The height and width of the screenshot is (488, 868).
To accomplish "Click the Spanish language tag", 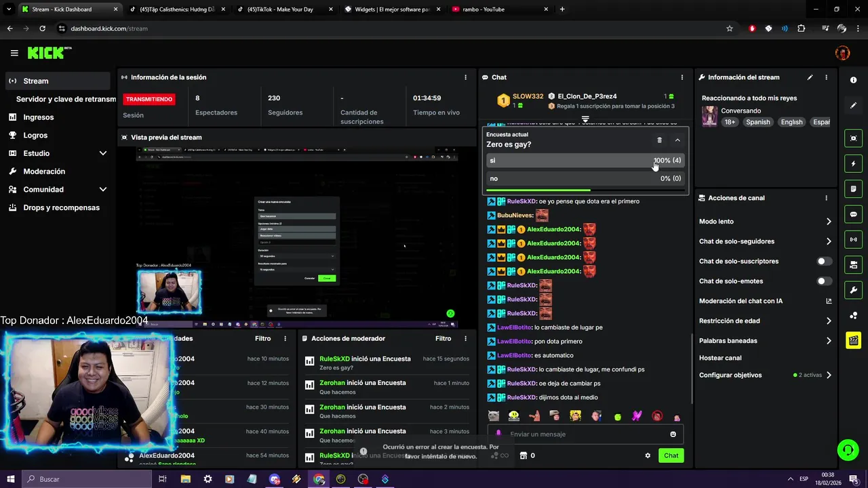I will point(757,122).
